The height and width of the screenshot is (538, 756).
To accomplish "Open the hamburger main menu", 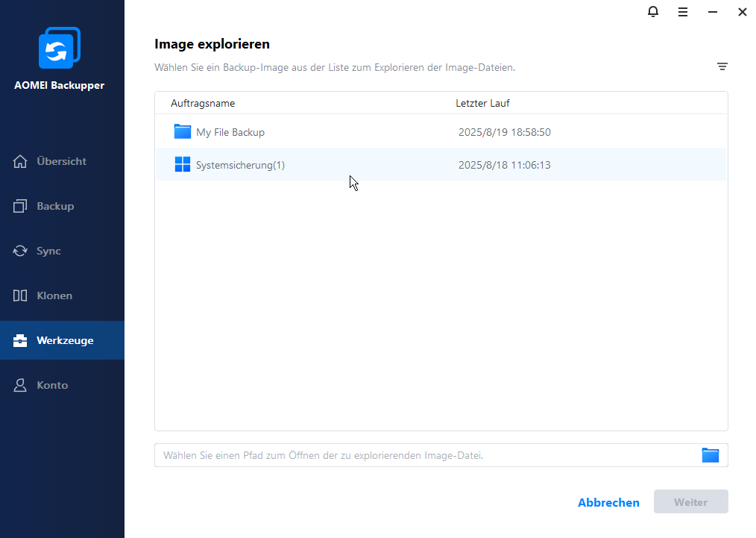I will (683, 12).
